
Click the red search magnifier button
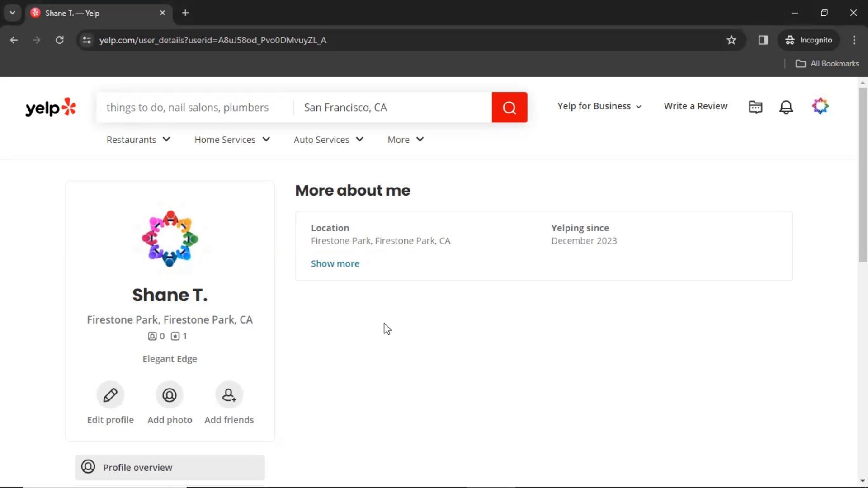[x=509, y=108]
